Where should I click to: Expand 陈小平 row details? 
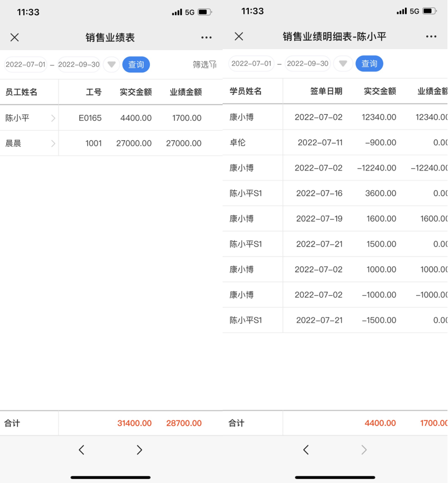(x=53, y=118)
